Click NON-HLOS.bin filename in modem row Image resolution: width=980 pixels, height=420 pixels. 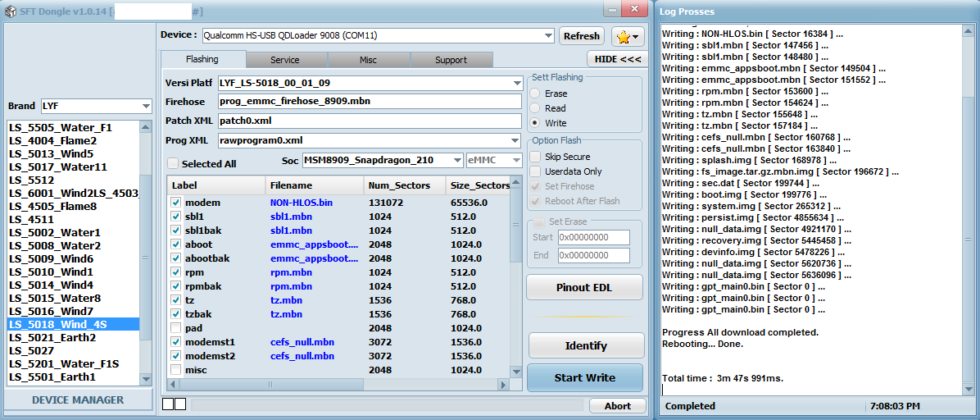[302, 203]
